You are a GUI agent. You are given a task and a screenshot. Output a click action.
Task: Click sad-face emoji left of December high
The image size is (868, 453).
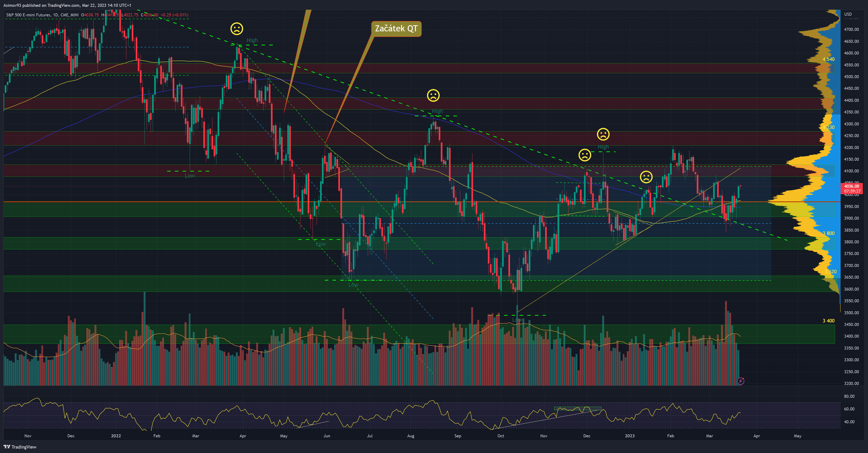[x=585, y=155]
